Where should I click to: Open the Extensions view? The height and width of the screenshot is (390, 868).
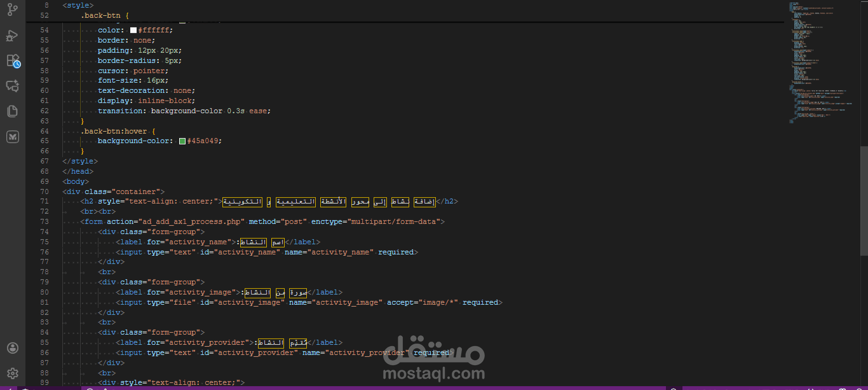[13, 60]
